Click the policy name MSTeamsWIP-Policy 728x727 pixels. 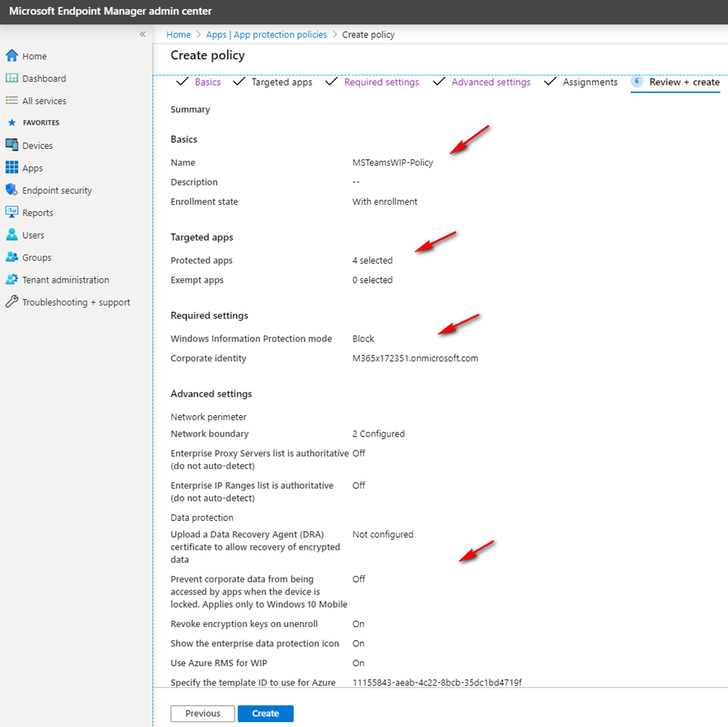(393, 162)
